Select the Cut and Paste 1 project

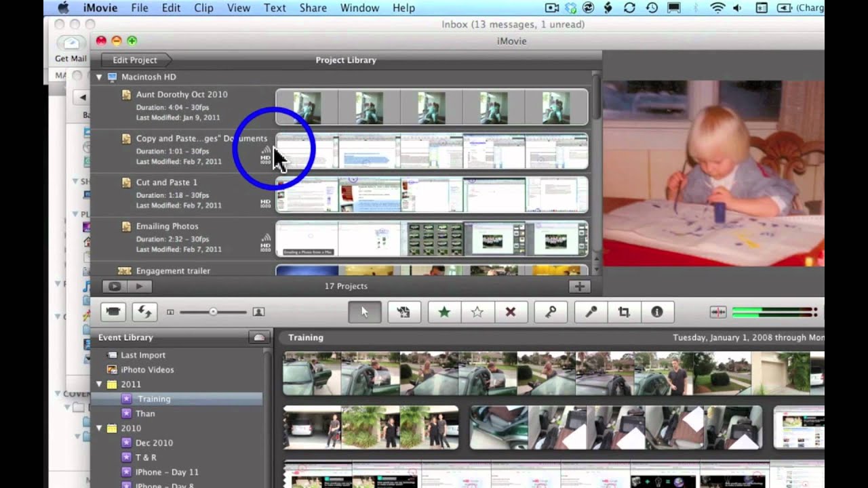point(167,182)
